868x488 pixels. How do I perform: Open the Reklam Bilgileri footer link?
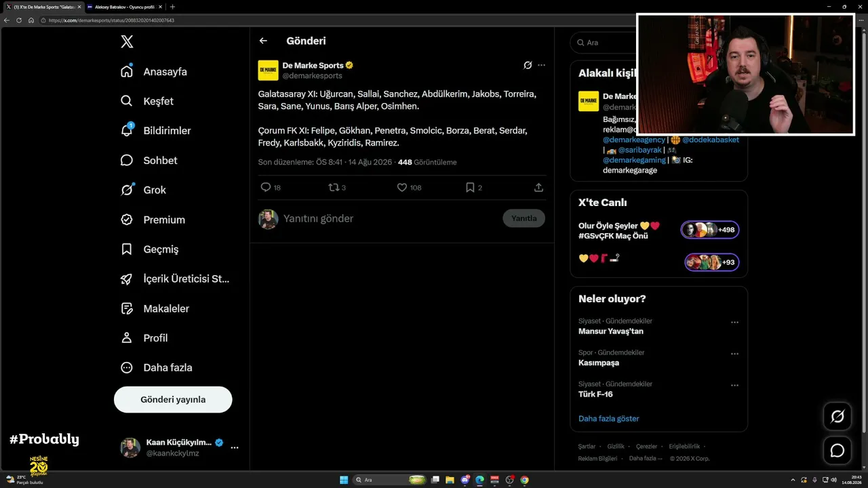(597, 459)
